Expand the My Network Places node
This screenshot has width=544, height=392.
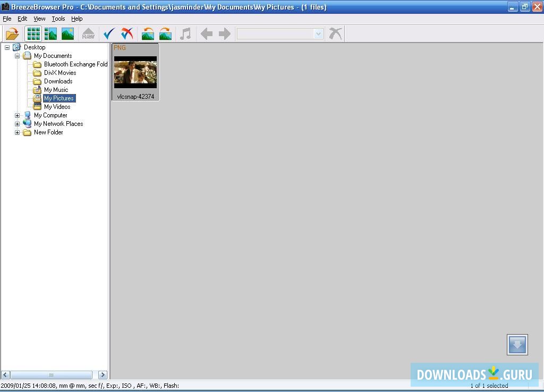pyautogui.click(x=16, y=123)
